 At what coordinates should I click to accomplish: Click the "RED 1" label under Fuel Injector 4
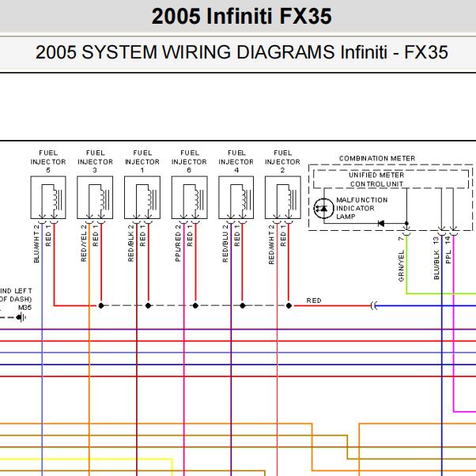[237, 236]
